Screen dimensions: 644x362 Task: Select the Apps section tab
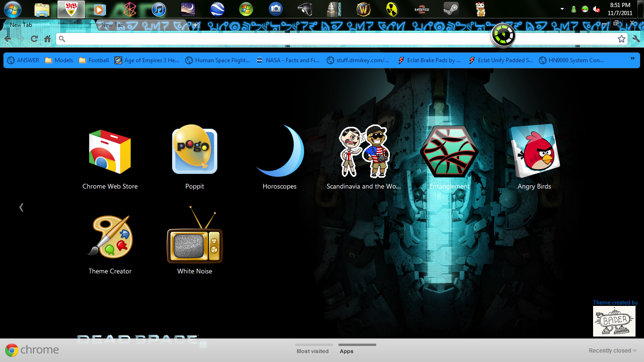coord(347,351)
